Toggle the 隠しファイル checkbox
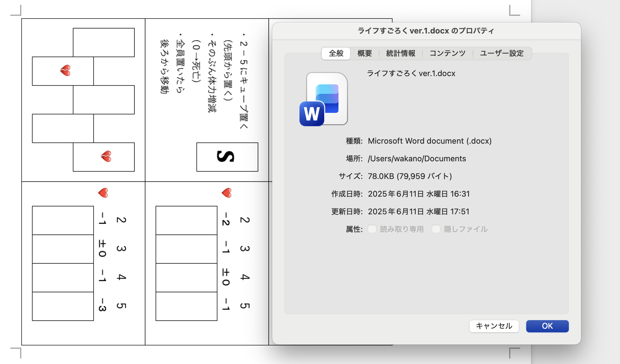The image size is (620, 364). pyautogui.click(x=436, y=229)
